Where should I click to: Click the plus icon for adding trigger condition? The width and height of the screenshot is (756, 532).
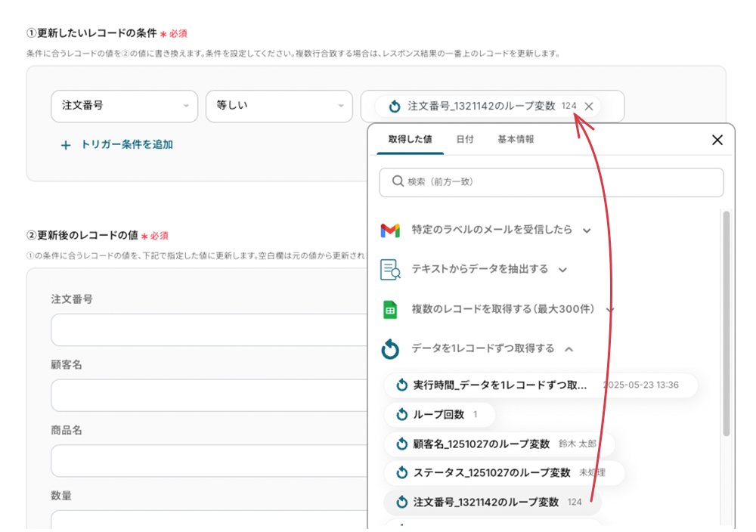tap(66, 145)
